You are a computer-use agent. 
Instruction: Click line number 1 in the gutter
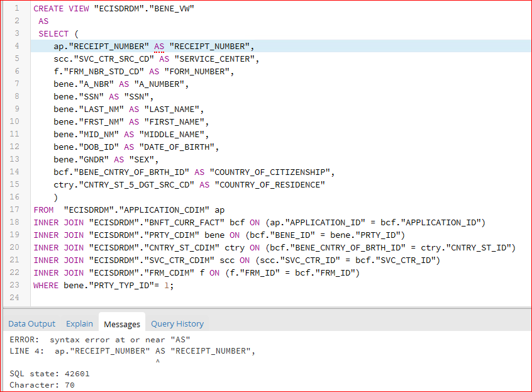16,8
